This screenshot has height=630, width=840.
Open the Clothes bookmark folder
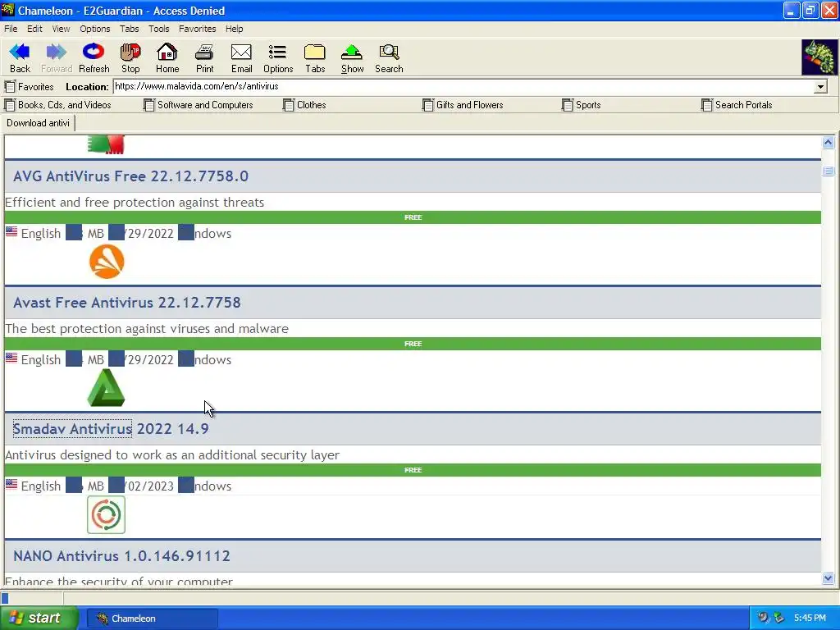[x=304, y=105]
